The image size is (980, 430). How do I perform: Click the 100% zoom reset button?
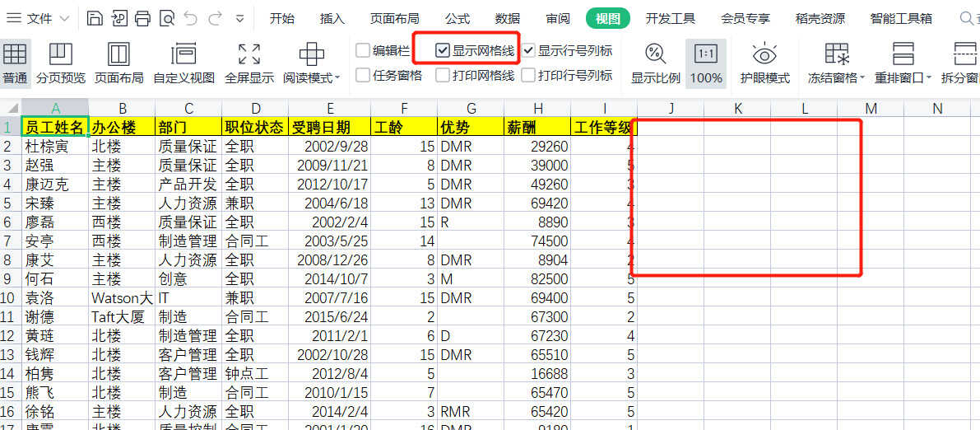pos(706,64)
